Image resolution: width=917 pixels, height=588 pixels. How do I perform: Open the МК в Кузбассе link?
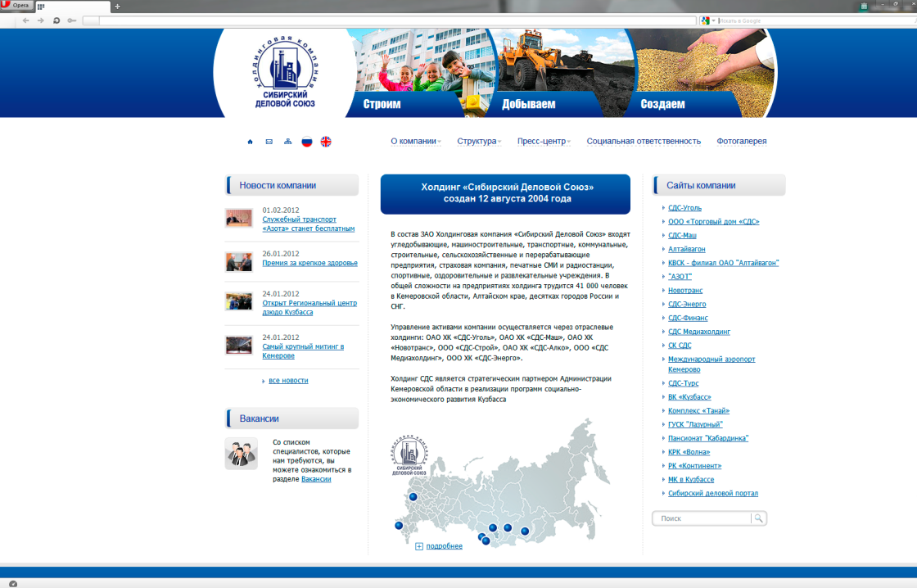(691, 480)
